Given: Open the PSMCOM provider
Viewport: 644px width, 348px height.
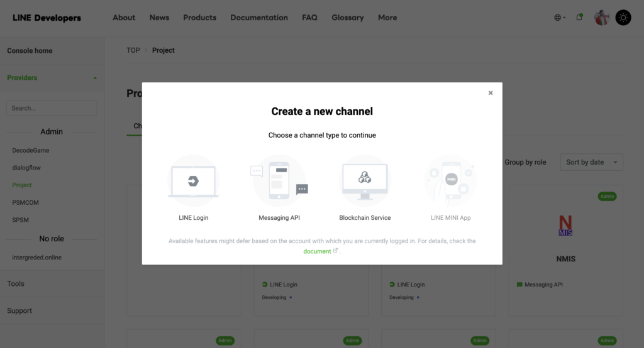Looking at the screenshot, I should (25, 202).
